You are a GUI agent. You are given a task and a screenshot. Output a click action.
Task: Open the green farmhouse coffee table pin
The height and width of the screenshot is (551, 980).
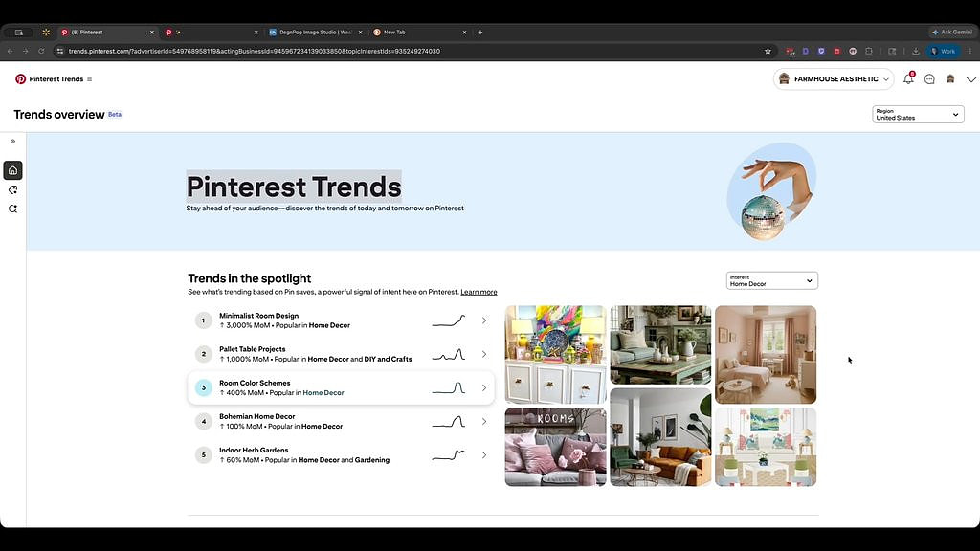coord(660,344)
